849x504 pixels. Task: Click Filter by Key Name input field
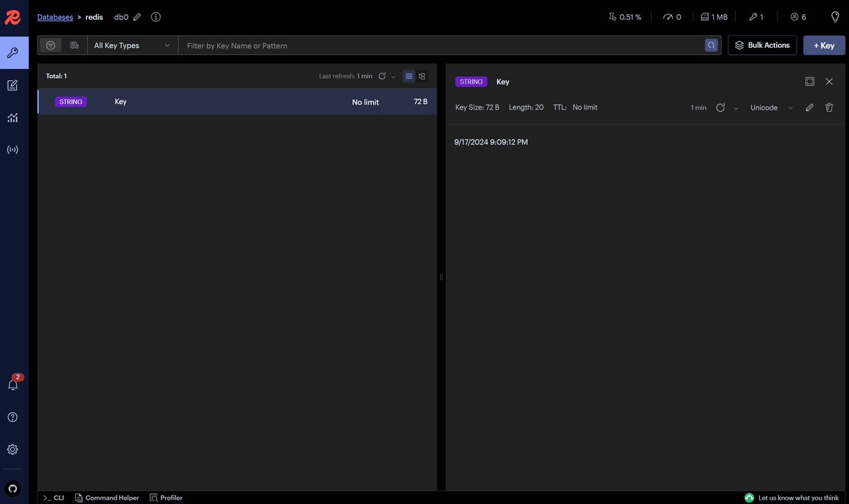tap(442, 45)
